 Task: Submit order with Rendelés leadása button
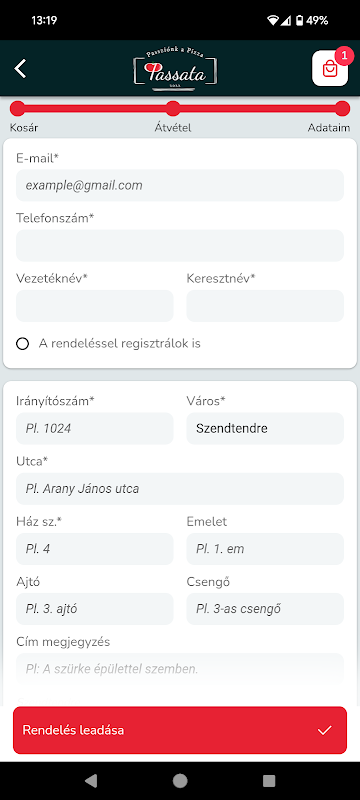[x=180, y=730]
